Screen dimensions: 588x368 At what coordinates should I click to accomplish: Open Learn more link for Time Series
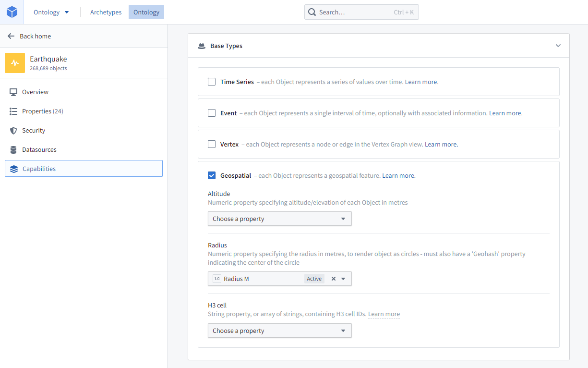(x=421, y=82)
